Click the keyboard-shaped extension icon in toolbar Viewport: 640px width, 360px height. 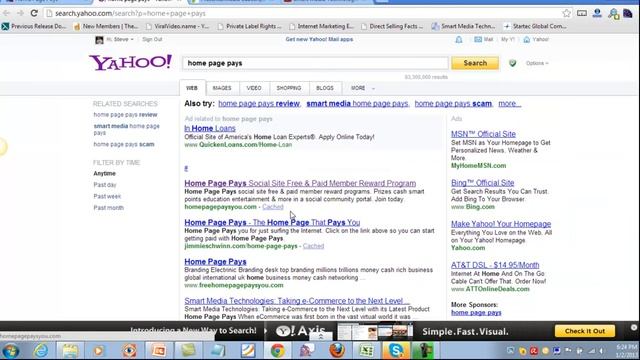pyautogui.click(x=582, y=13)
